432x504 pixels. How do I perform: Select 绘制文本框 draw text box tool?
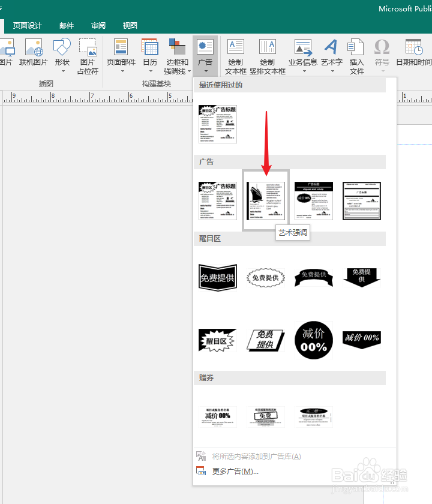point(236,56)
